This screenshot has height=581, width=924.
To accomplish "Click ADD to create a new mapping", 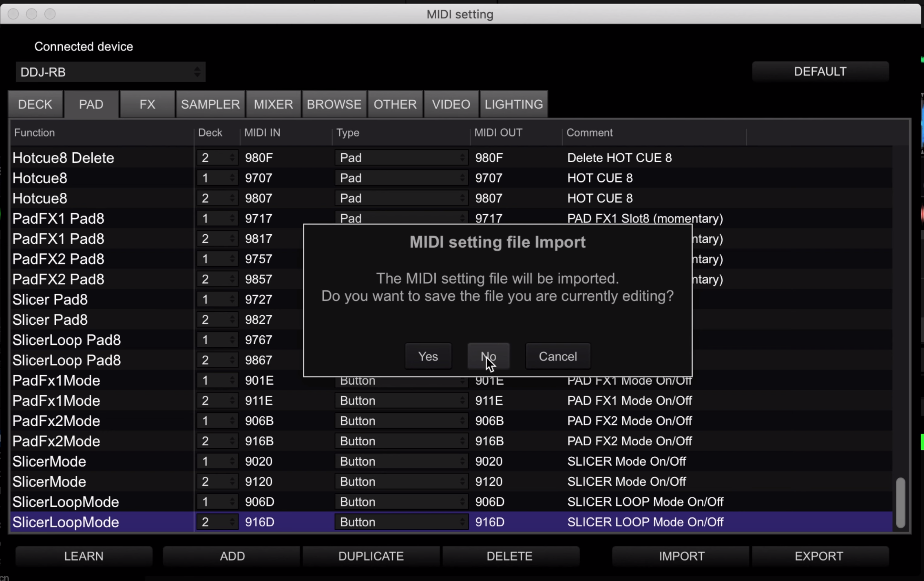I will [x=232, y=556].
